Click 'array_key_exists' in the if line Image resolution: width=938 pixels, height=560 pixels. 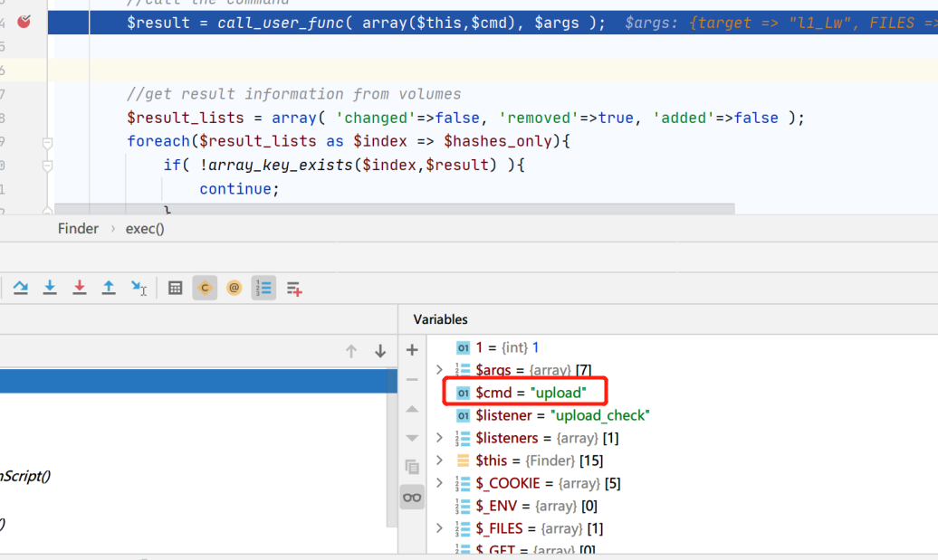tap(281, 165)
